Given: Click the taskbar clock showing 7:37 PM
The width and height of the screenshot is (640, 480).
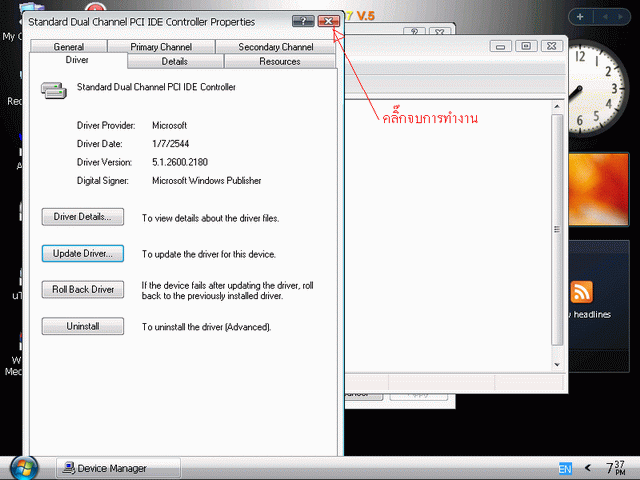Looking at the screenshot, I should click(x=616, y=468).
